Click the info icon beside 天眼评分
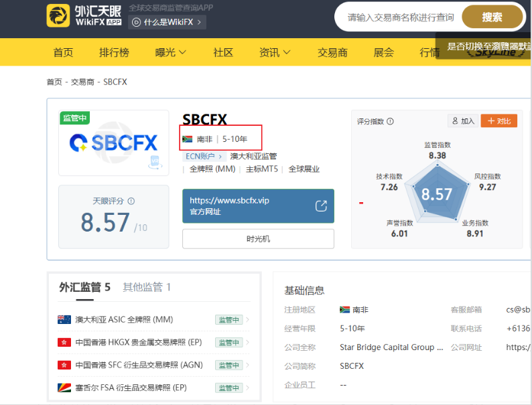 (x=131, y=201)
